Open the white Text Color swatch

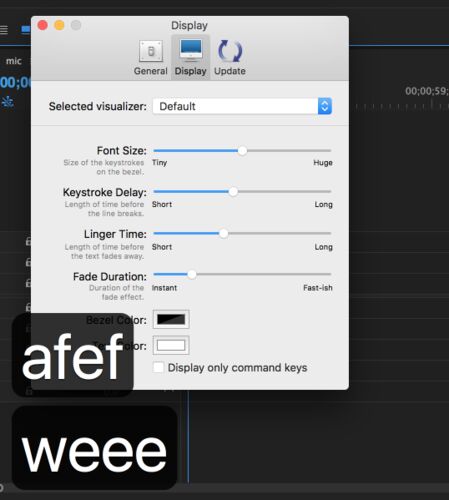point(171,345)
